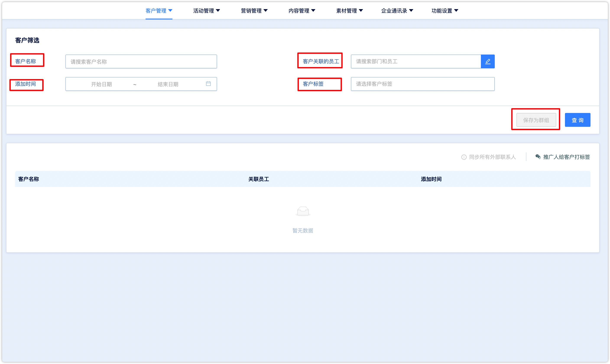Open the 营销管理 menu
610x364 pixels.
(x=254, y=11)
